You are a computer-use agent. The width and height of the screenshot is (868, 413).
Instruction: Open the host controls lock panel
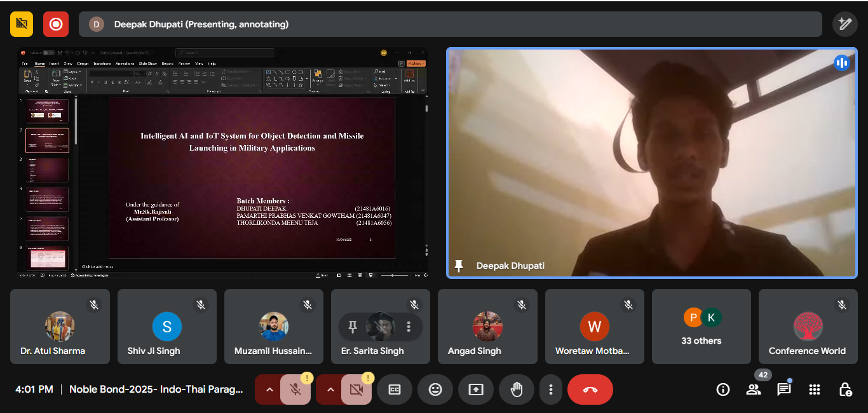click(x=844, y=389)
